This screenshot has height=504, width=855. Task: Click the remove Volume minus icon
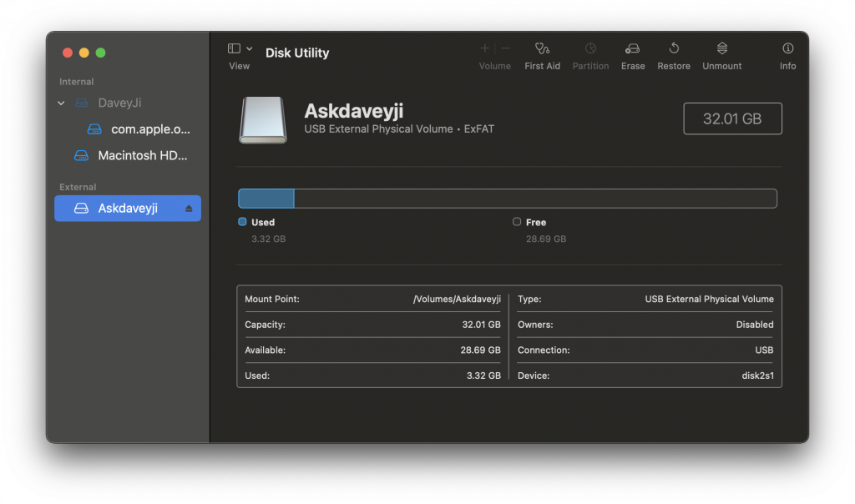pyautogui.click(x=505, y=48)
